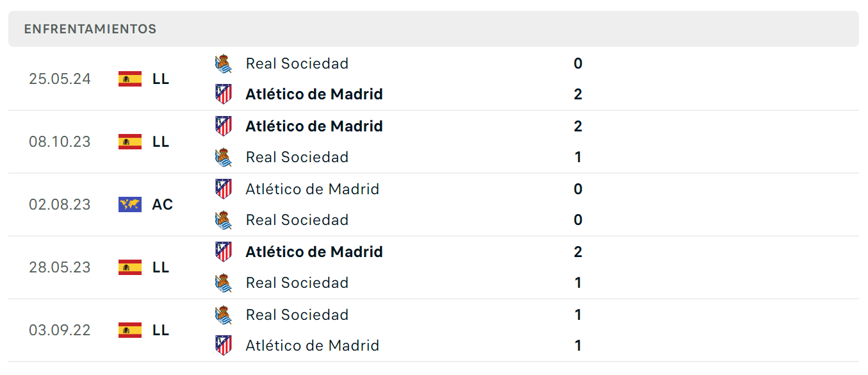868x375 pixels.
Task: Click Spain flag icon for 03.09.22 match
Action: (x=130, y=330)
